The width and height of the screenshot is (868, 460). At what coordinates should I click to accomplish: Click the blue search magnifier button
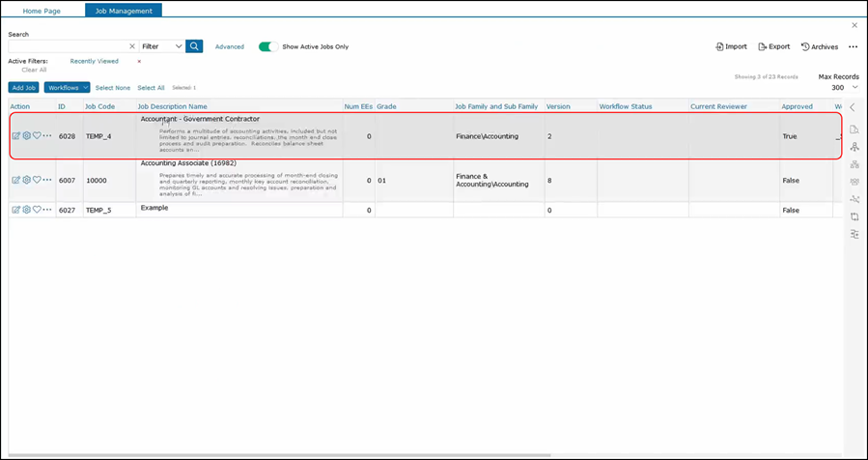click(194, 46)
